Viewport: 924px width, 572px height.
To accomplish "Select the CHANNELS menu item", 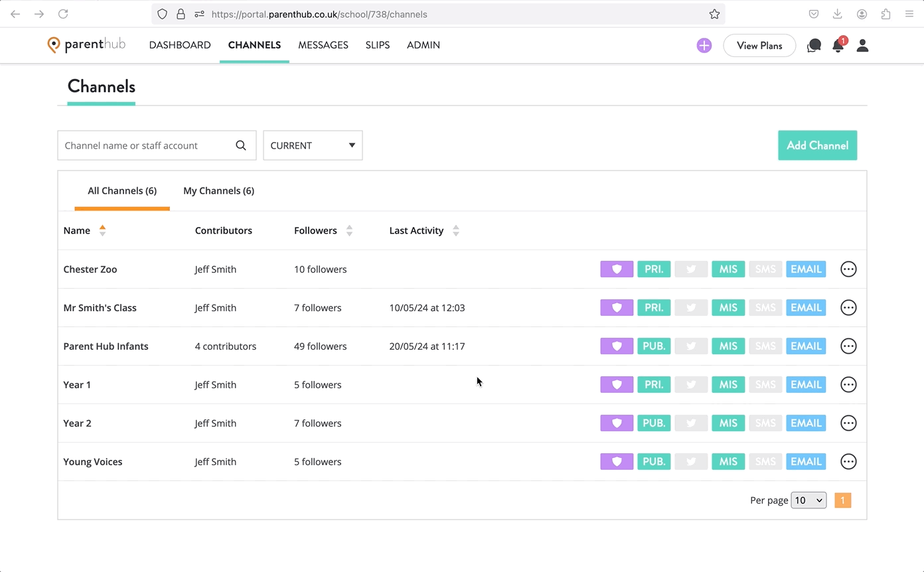I will coord(254,45).
